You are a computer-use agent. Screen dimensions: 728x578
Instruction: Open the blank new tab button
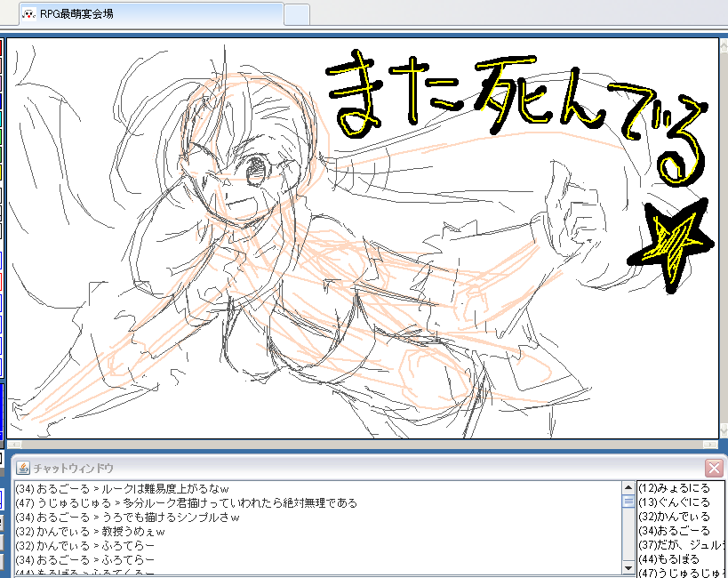pyautogui.click(x=296, y=14)
